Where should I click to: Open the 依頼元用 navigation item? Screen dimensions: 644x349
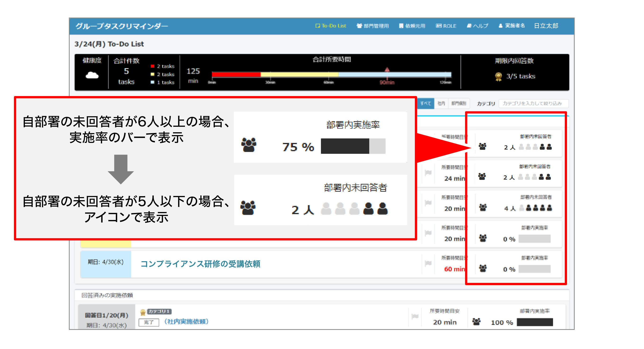(412, 26)
